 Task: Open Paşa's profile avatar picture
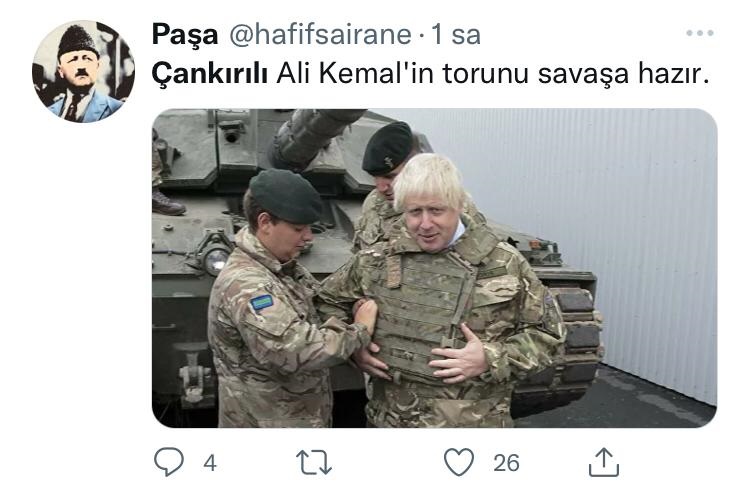(84, 71)
